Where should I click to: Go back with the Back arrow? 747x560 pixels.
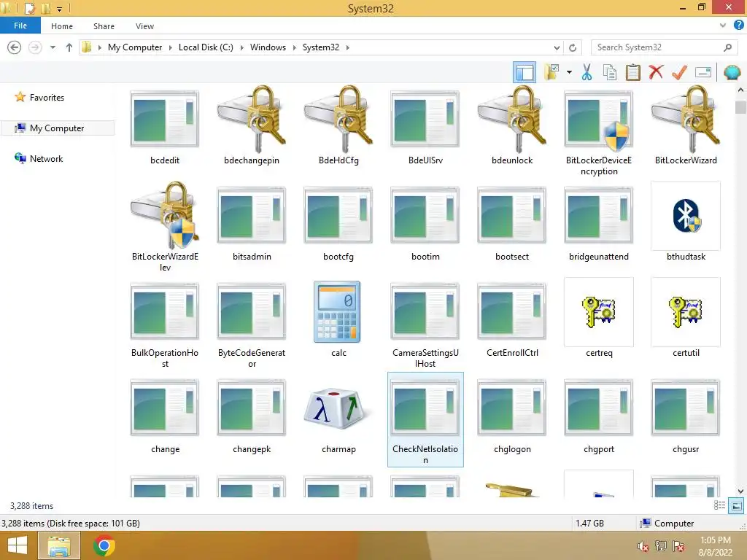[x=15, y=47]
